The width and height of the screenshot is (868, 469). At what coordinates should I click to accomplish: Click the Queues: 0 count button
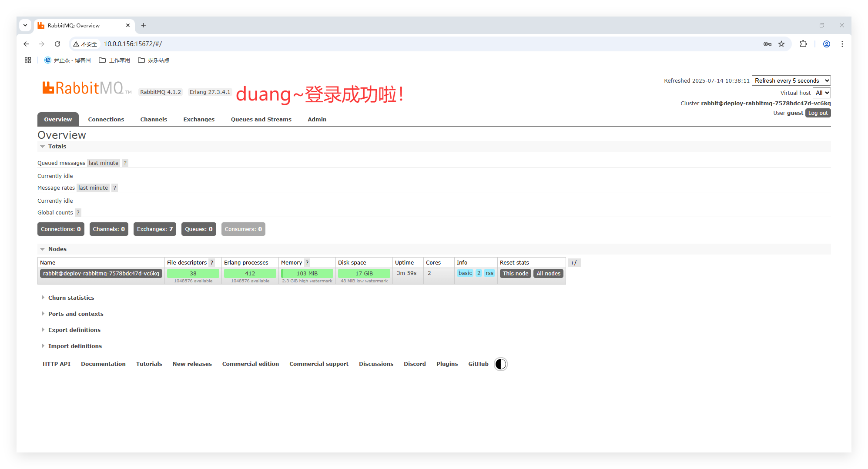click(x=199, y=229)
